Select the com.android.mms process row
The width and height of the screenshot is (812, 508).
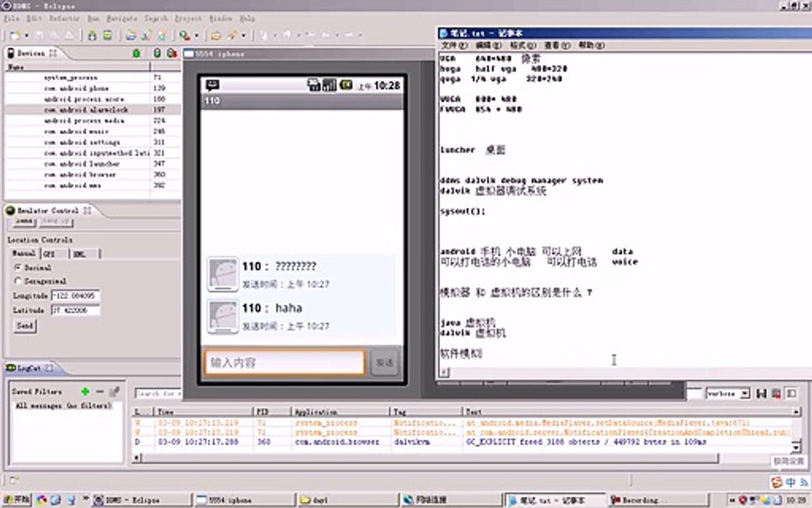click(93, 186)
